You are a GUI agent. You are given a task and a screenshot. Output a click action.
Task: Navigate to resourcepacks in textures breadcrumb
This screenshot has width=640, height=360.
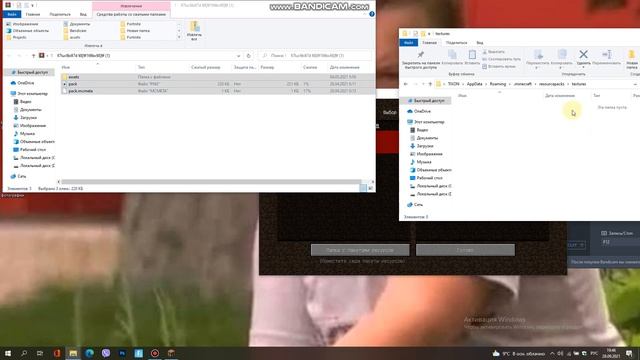click(x=551, y=84)
